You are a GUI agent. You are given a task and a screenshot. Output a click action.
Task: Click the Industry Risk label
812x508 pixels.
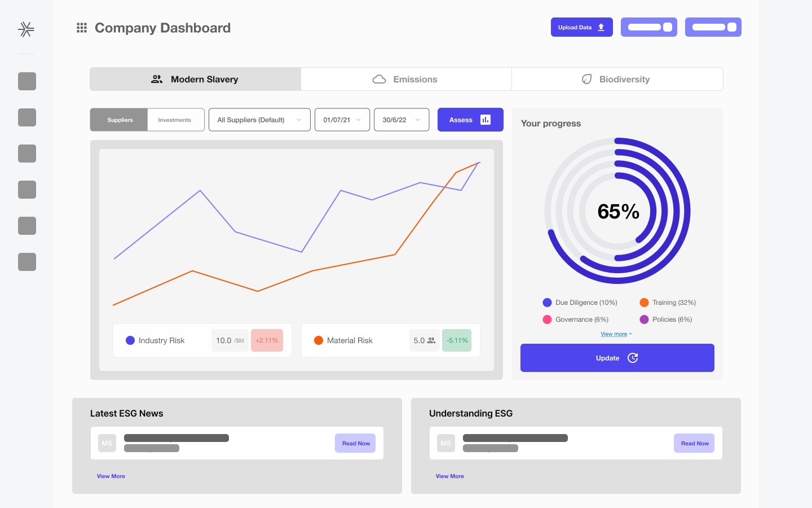[162, 340]
